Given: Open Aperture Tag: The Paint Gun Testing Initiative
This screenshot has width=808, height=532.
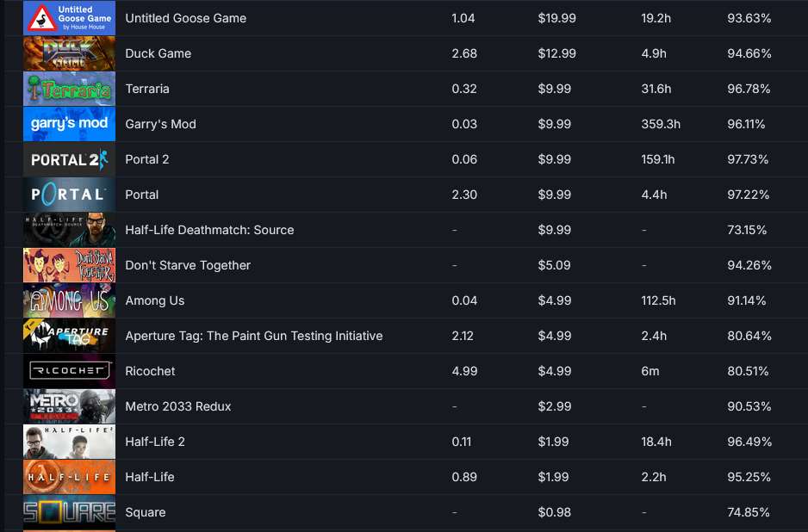Looking at the screenshot, I should (253, 336).
